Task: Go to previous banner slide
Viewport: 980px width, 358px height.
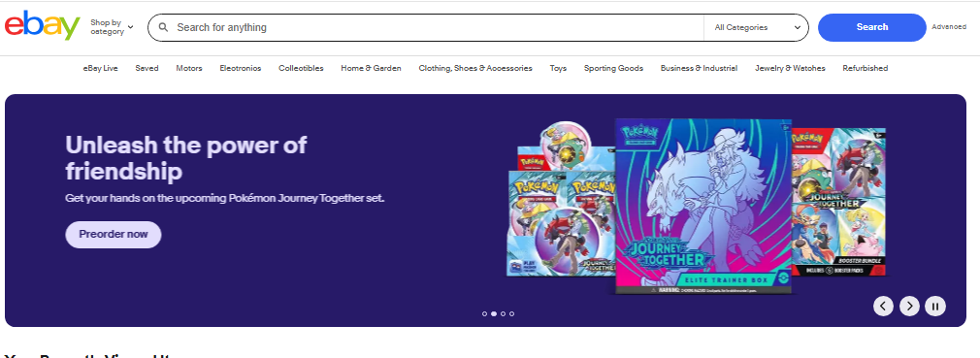Action: tap(883, 307)
